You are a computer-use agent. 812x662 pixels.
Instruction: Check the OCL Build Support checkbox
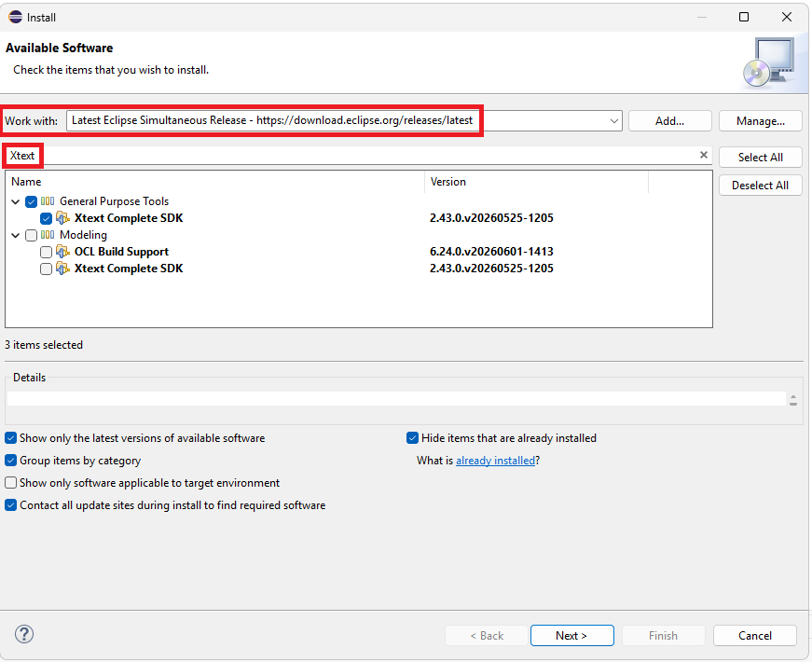(46, 253)
